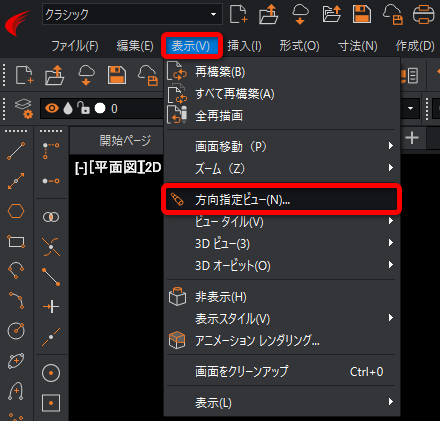
Task: Toggle the layer lock icon
Action: 83,108
